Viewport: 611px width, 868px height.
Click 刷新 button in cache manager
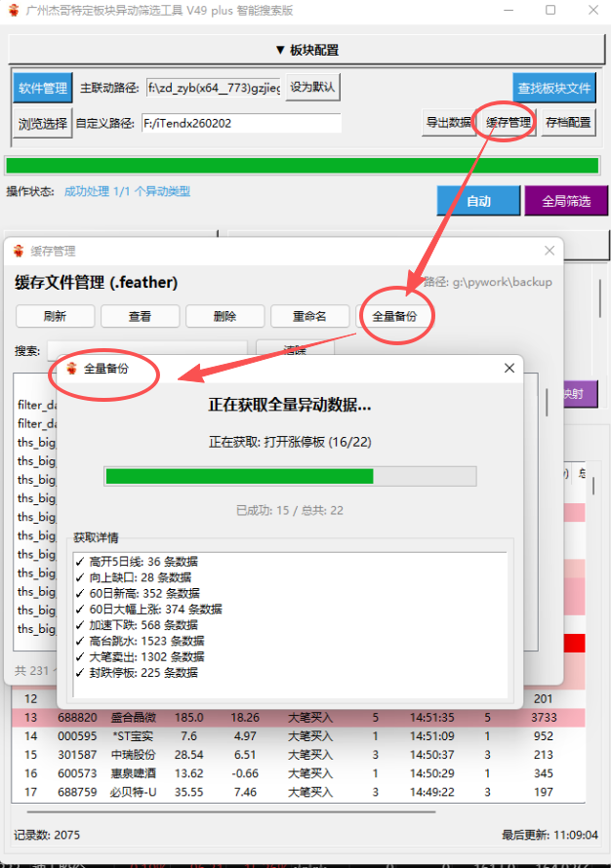coord(55,316)
